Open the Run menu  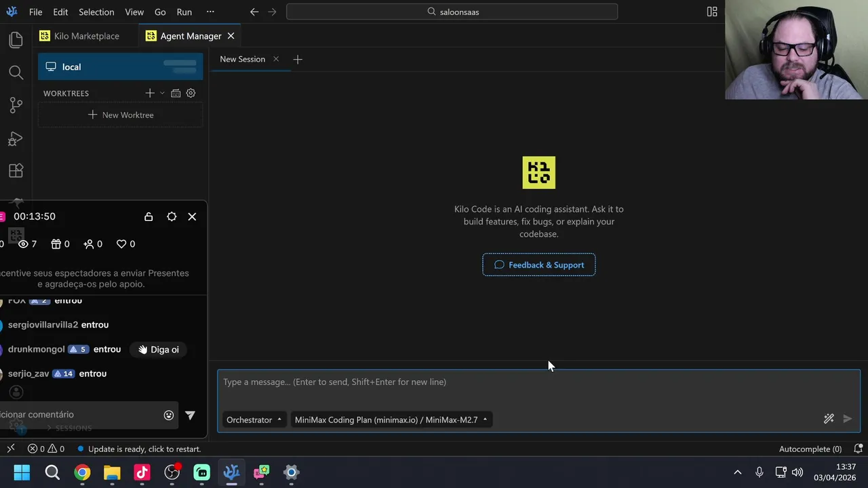[184, 12]
